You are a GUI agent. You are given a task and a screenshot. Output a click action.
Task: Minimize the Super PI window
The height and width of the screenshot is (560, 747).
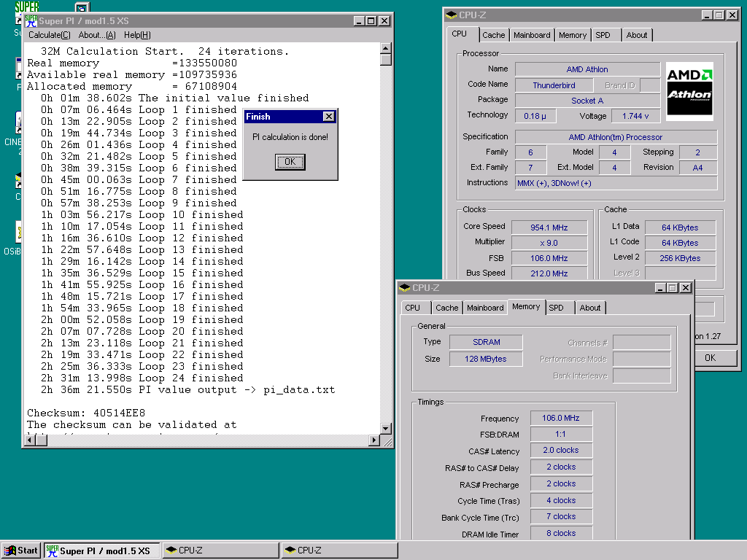360,21
